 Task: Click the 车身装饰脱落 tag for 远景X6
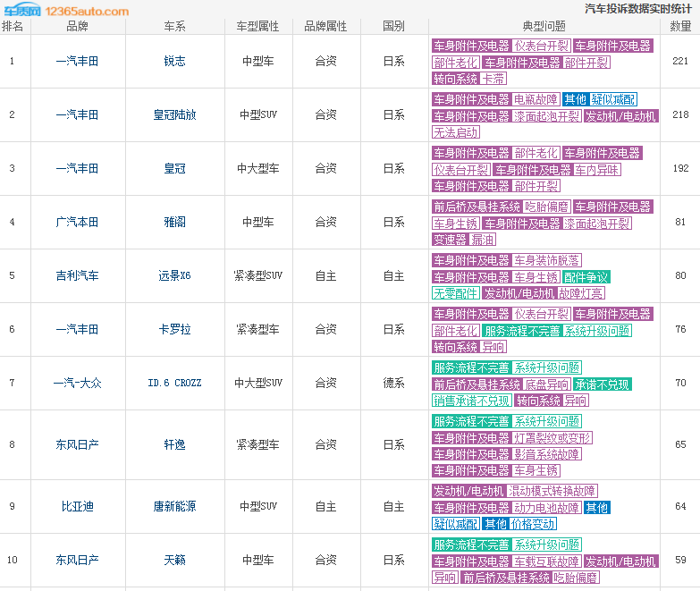tap(546, 260)
